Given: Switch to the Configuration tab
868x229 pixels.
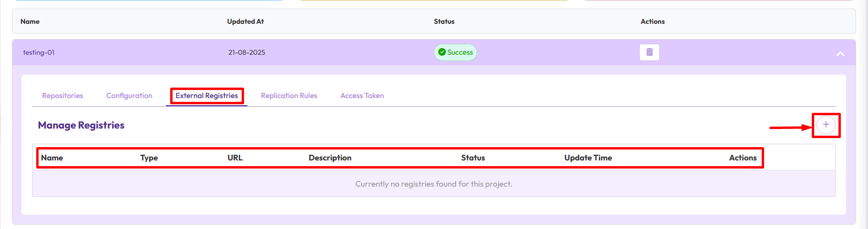Looking at the screenshot, I should tap(129, 96).
